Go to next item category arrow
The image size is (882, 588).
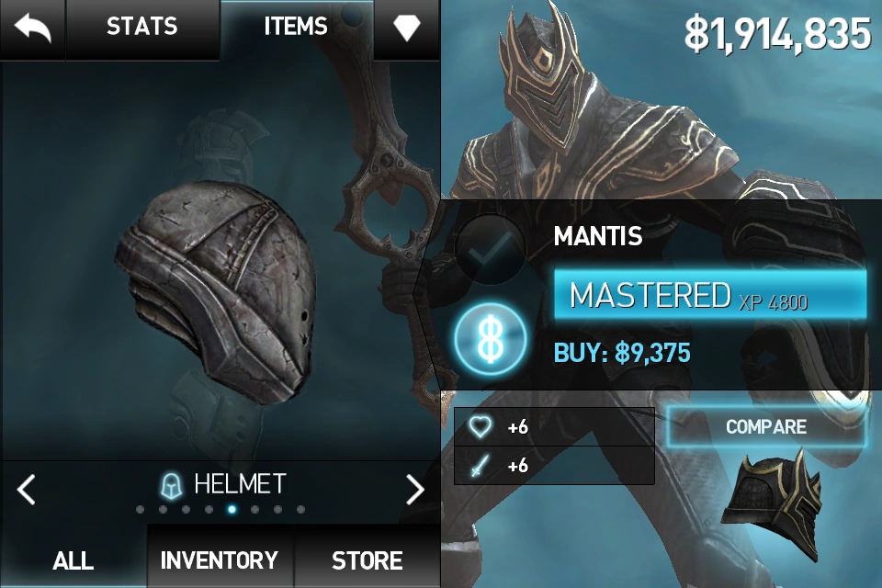415,489
